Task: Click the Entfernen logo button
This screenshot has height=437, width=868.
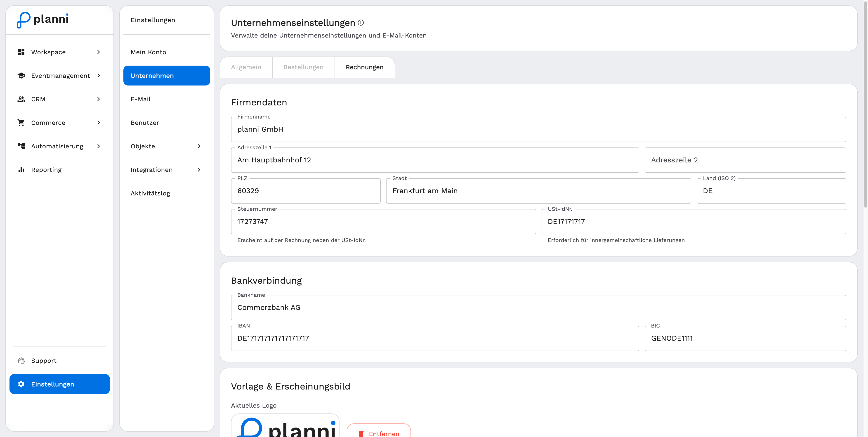Action: [379, 431]
